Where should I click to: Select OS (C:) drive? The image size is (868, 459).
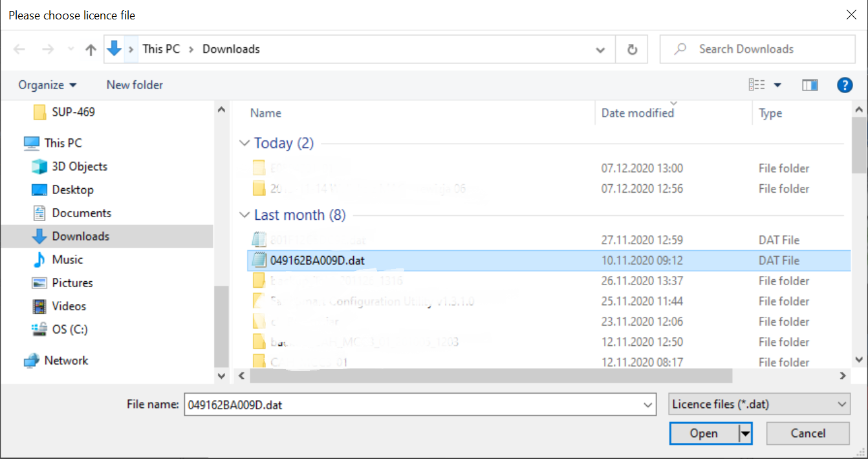69,329
